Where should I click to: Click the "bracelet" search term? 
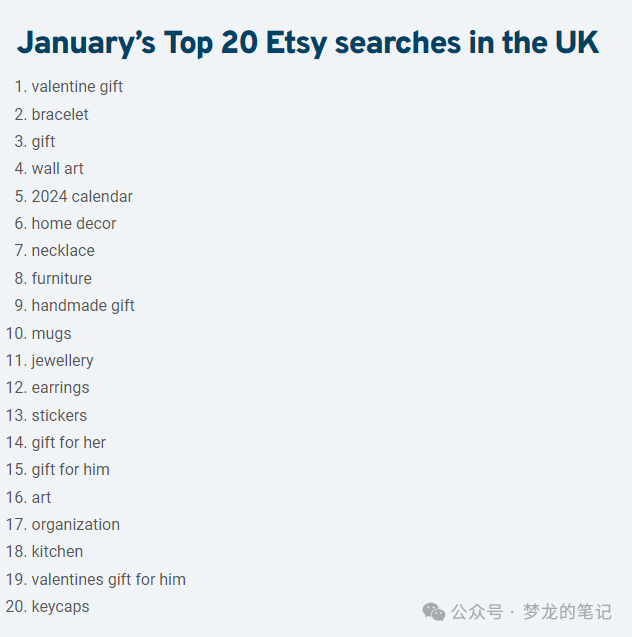[60, 114]
